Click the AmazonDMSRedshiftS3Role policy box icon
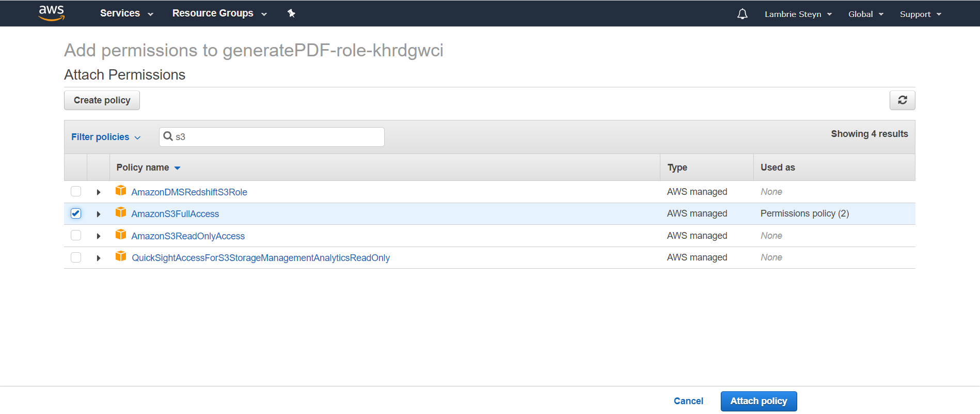The height and width of the screenshot is (414, 980). click(121, 191)
